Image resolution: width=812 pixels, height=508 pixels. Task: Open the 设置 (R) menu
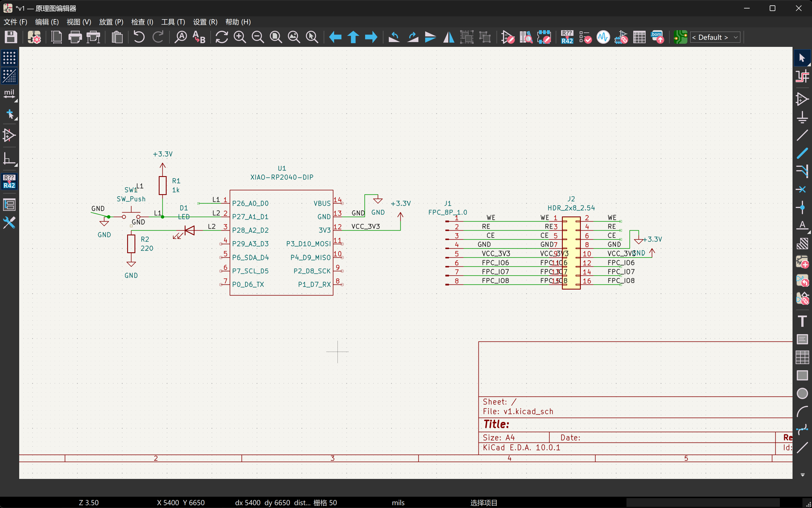pos(205,22)
